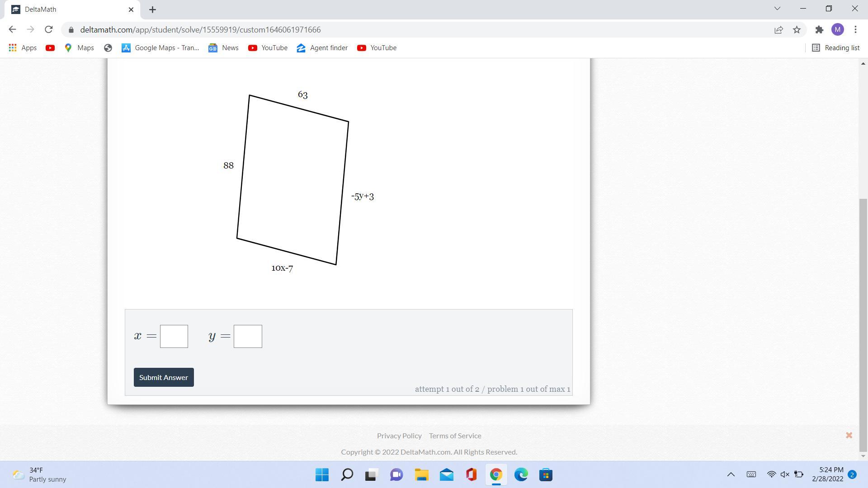This screenshot has width=868, height=488.
Task: Open the Extensions puzzle icon
Action: click(819, 30)
